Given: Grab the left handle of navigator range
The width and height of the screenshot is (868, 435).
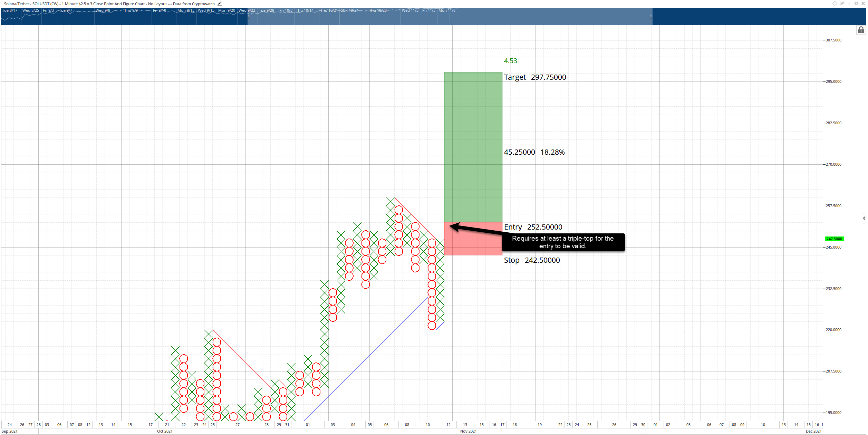Looking at the screenshot, I should 249,16.
